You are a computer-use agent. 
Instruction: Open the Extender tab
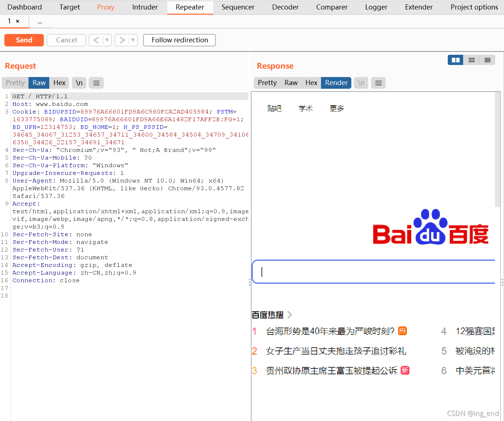click(419, 7)
